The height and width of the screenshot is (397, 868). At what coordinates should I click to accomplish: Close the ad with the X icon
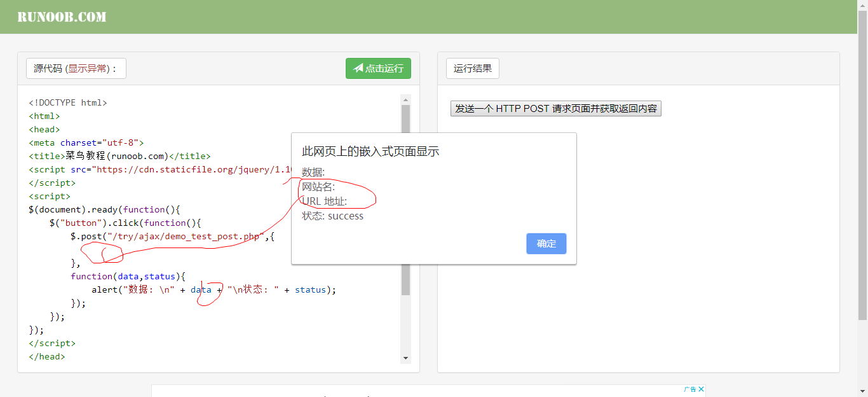pyautogui.click(x=702, y=389)
